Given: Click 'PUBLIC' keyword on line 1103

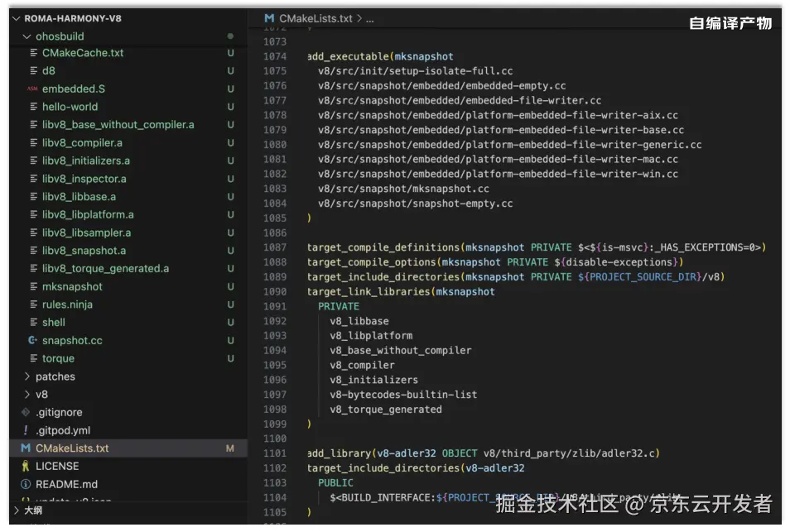Looking at the screenshot, I should tap(335, 482).
